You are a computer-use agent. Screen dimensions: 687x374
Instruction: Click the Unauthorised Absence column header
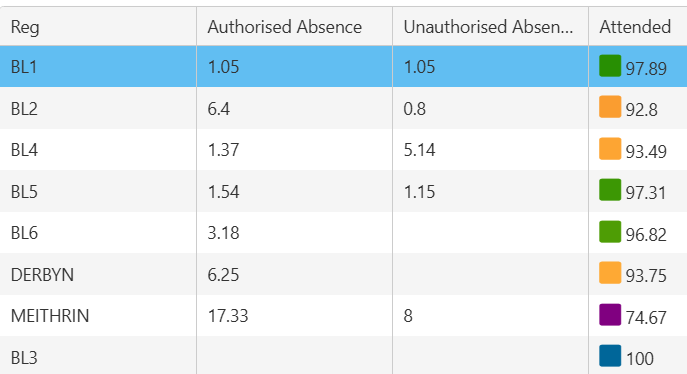[x=490, y=26]
